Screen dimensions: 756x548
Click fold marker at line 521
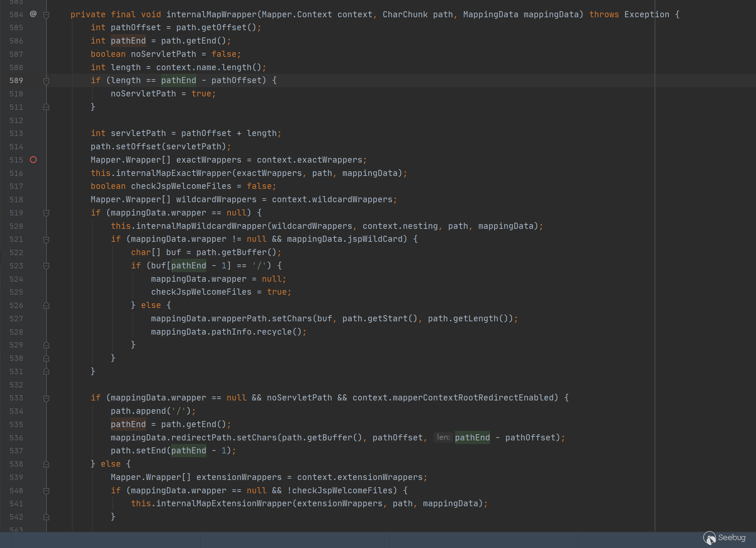(x=46, y=240)
